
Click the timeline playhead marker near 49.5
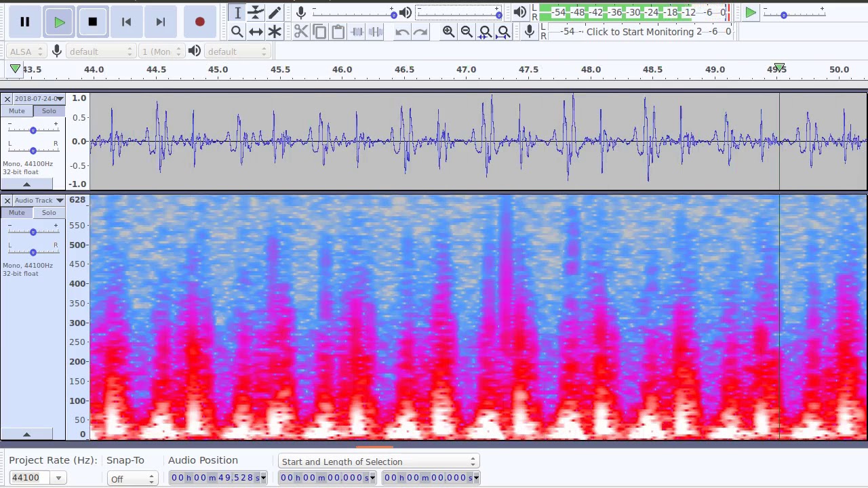780,68
